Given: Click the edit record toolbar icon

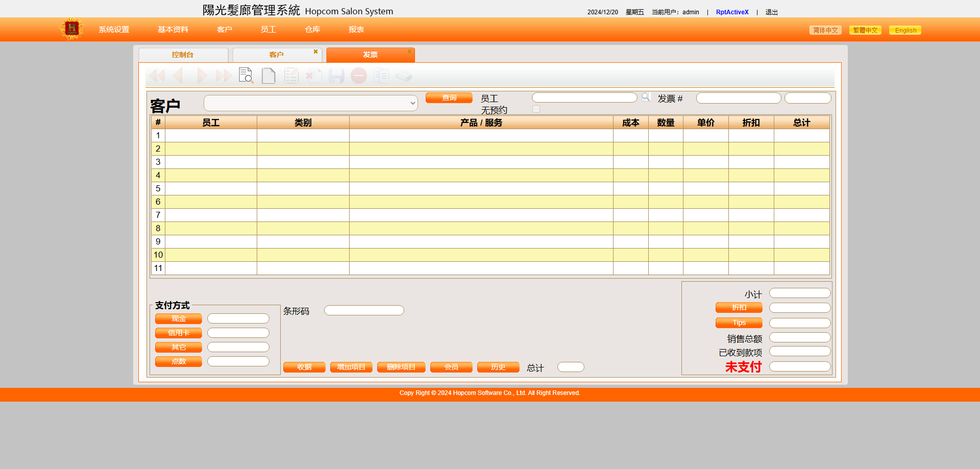Looking at the screenshot, I should [291, 76].
